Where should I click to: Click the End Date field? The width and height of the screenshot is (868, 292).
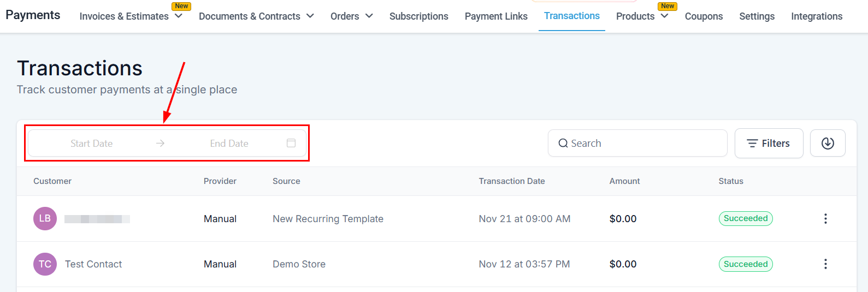coord(229,144)
